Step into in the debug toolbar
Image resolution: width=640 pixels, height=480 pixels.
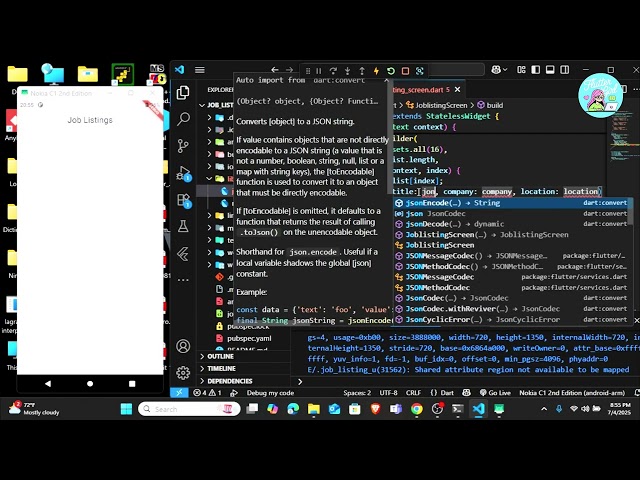click(347, 71)
